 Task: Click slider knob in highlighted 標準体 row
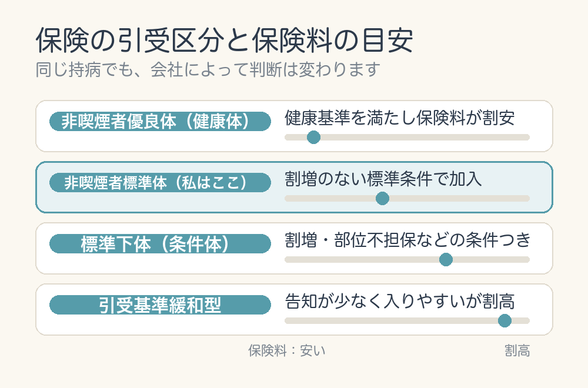click(x=382, y=198)
